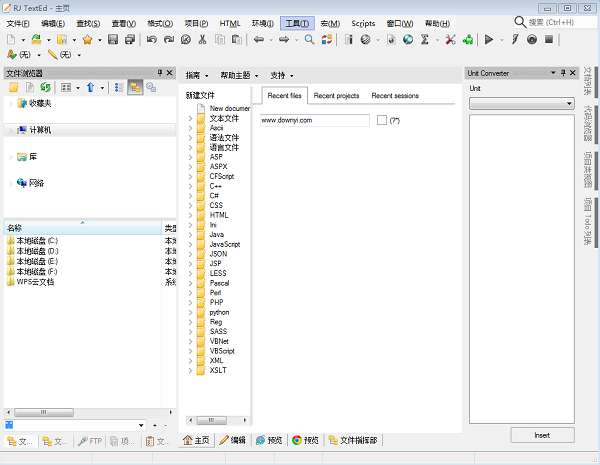
Task: Save the file using the floppy disk icon
Action: point(113,39)
